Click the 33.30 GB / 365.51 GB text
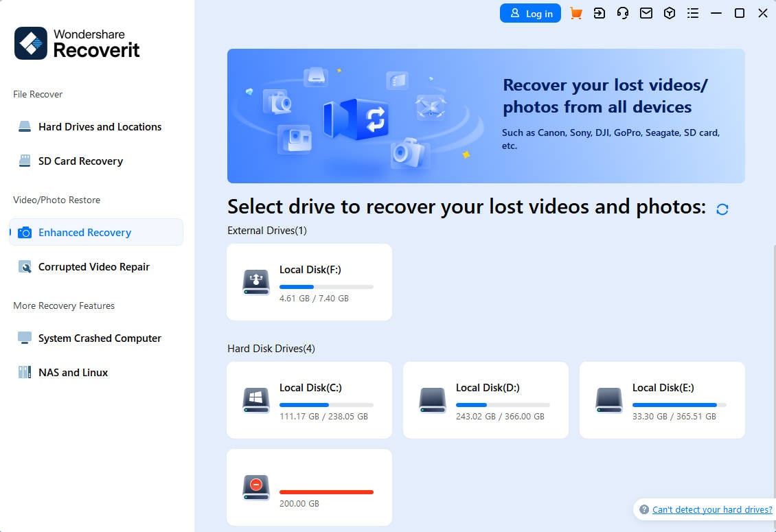This screenshot has height=532, width=776. pos(674,416)
